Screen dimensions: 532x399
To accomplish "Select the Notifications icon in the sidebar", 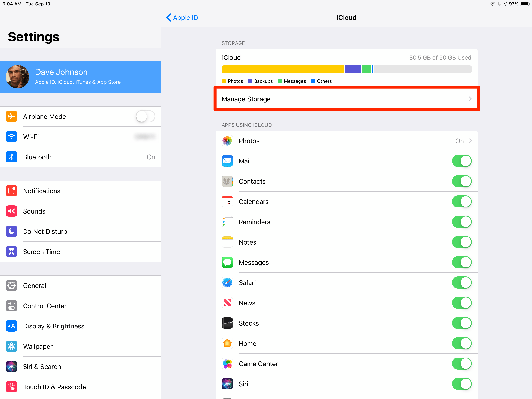I will tap(11, 191).
